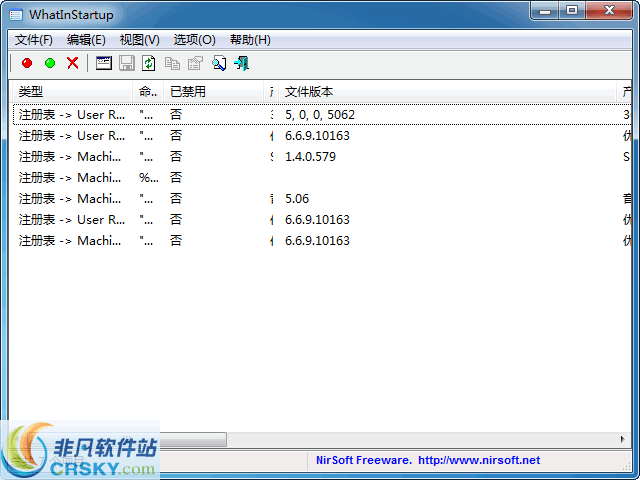Maximize the WhatInStartup window

pos(572,11)
